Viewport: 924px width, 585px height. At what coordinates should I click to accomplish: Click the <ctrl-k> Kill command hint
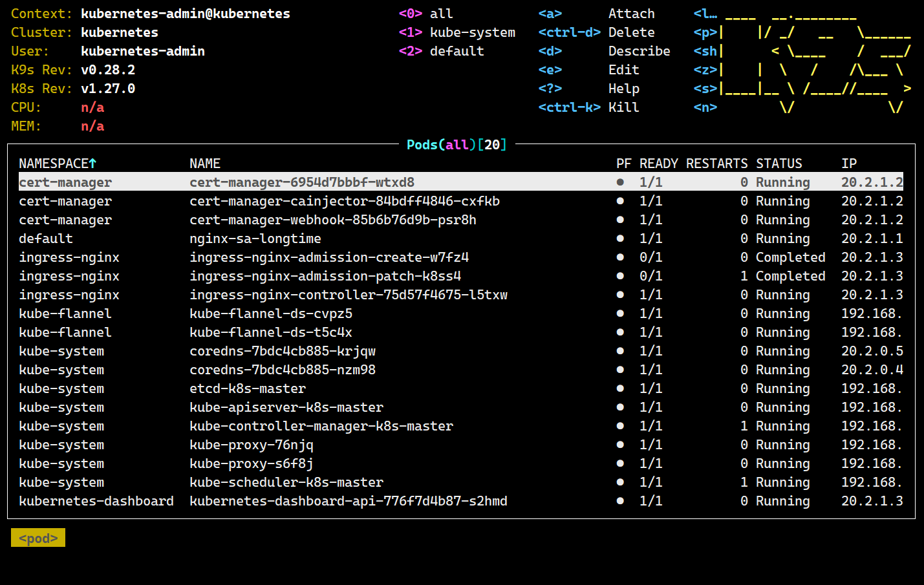pyautogui.click(x=589, y=107)
